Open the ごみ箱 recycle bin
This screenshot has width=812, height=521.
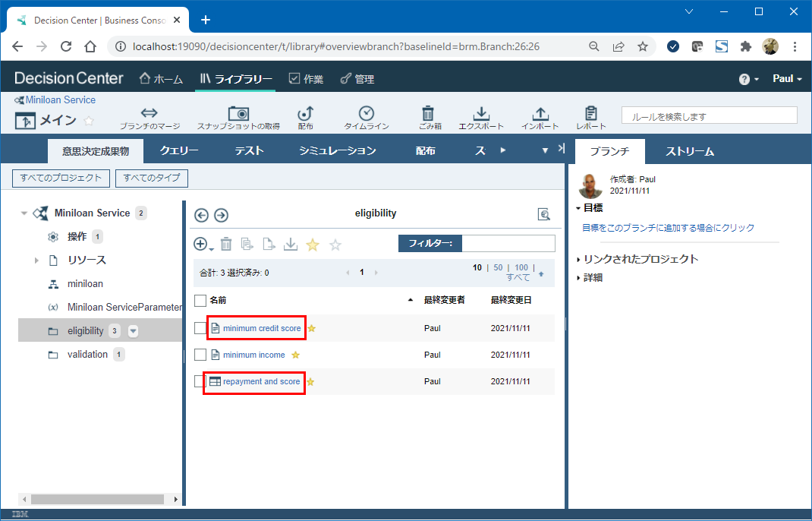coord(428,113)
